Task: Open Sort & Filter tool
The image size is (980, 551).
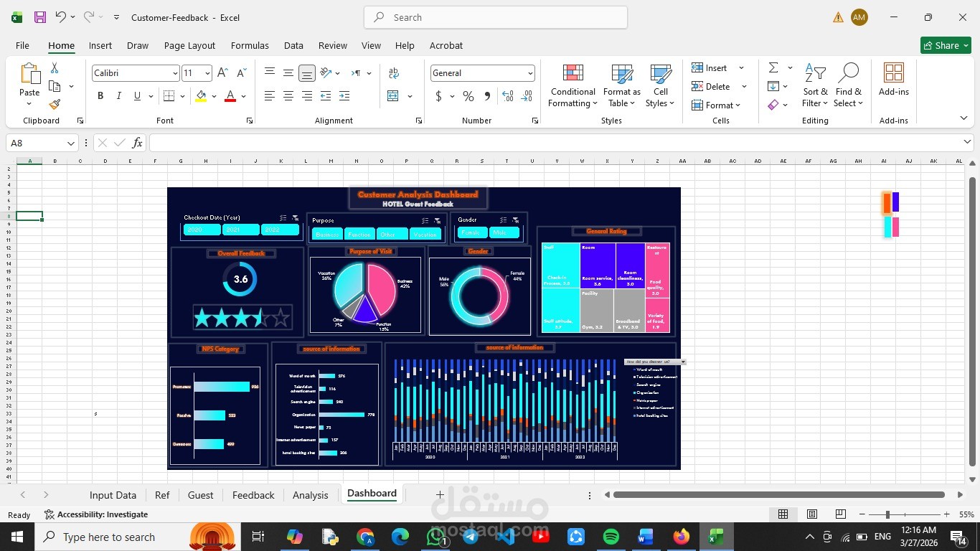Action: [x=815, y=86]
